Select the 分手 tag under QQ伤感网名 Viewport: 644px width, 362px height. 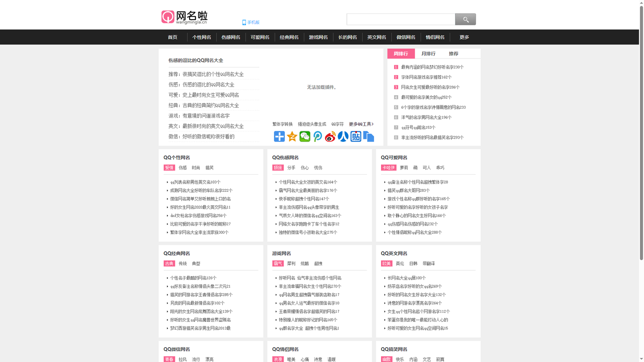(x=291, y=168)
